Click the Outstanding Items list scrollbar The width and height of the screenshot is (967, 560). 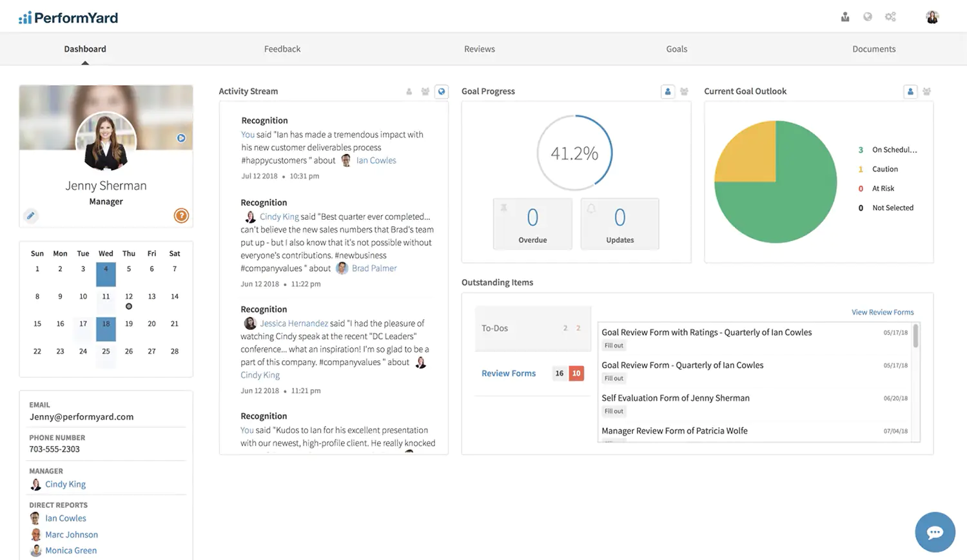click(915, 336)
